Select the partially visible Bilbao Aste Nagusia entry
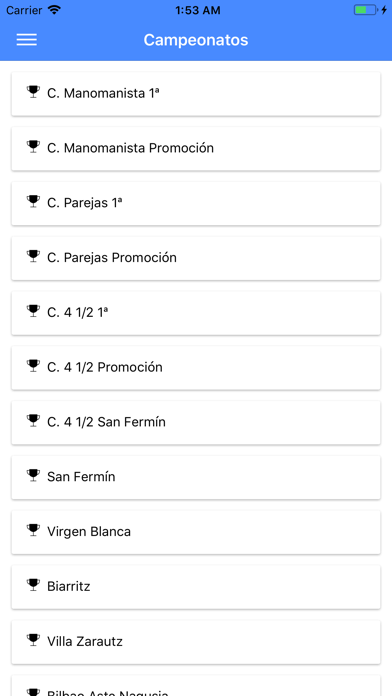Viewport: 392px width, 696px height. click(x=196, y=685)
